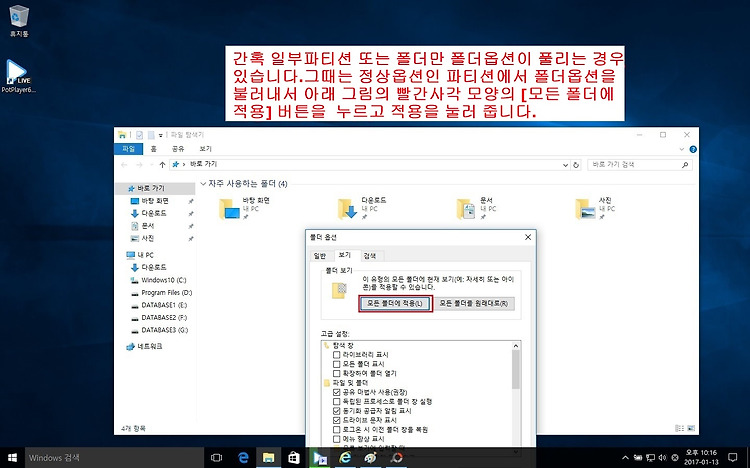Click the new folder icon in quick access toolbar
The width and height of the screenshot is (750, 468).
(x=151, y=135)
